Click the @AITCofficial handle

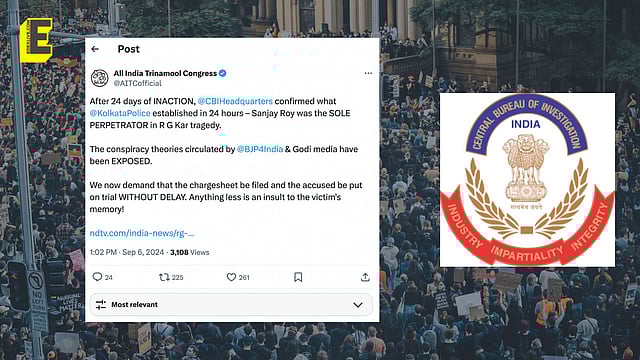click(138, 83)
